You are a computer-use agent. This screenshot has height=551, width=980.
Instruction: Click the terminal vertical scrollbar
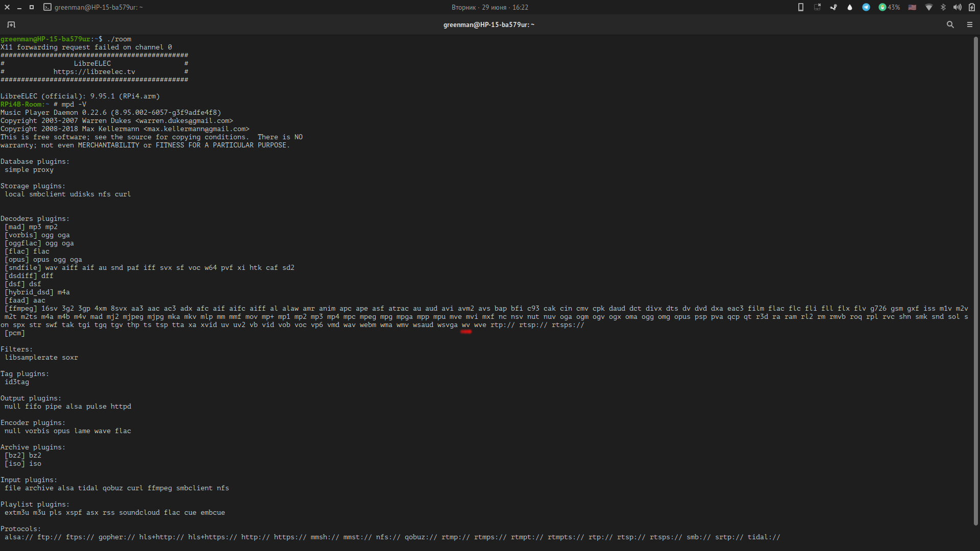click(975, 281)
